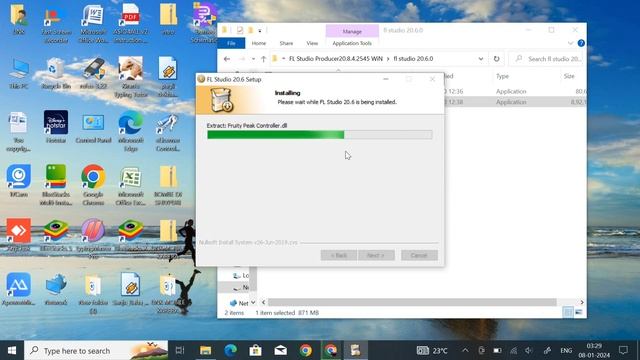Go up one folder level in Explorer
The width and height of the screenshot is (640, 360).
point(263,59)
